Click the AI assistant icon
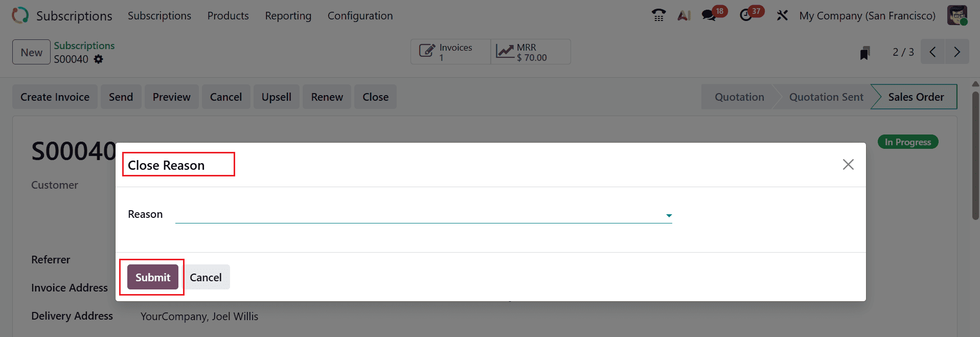 click(684, 15)
